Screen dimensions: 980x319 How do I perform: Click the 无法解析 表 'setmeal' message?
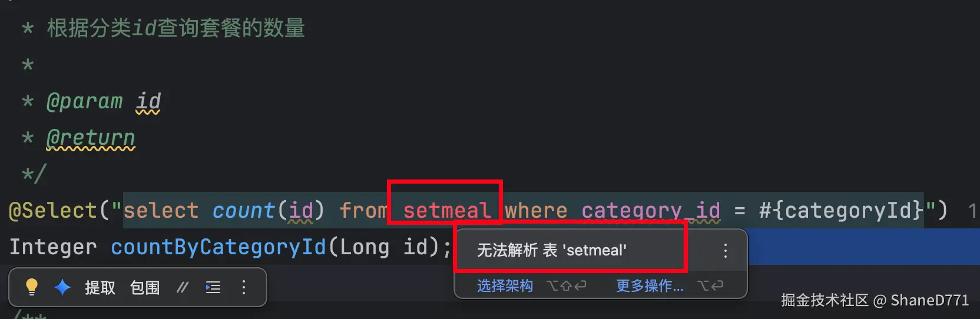pos(552,250)
